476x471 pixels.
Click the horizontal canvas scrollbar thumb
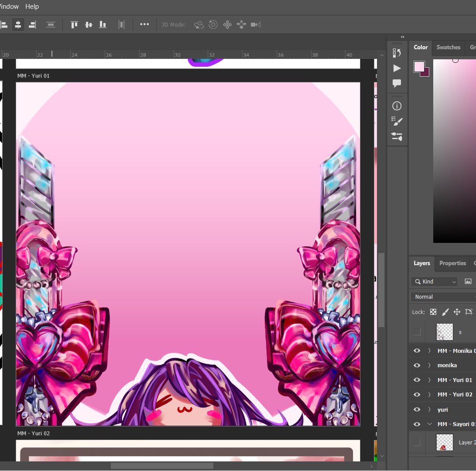tap(162, 466)
